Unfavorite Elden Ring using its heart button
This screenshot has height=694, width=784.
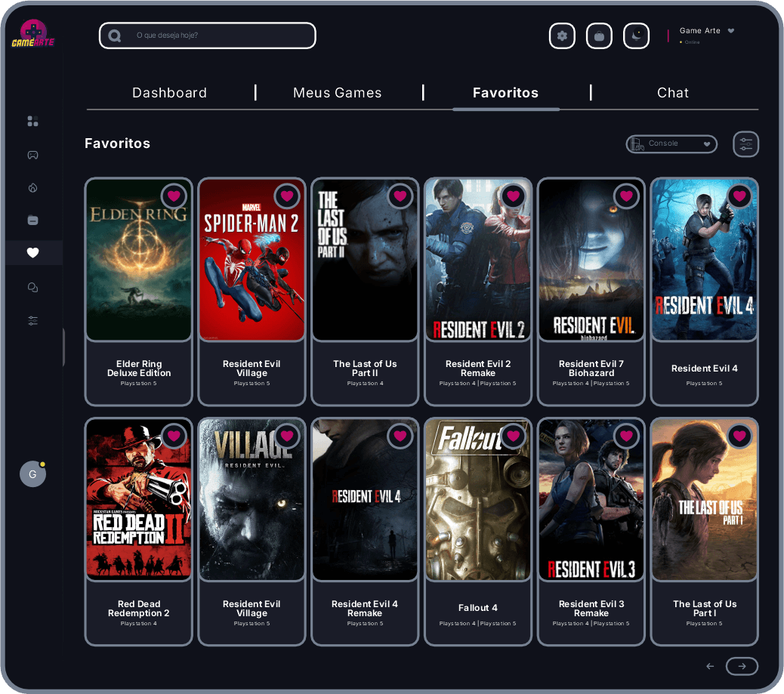coord(174,196)
